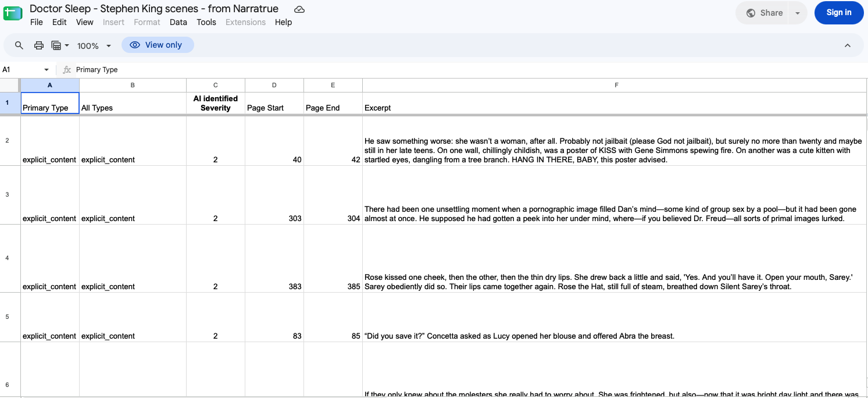Open the File menu
Image resolution: width=868 pixels, height=398 pixels.
click(x=37, y=22)
